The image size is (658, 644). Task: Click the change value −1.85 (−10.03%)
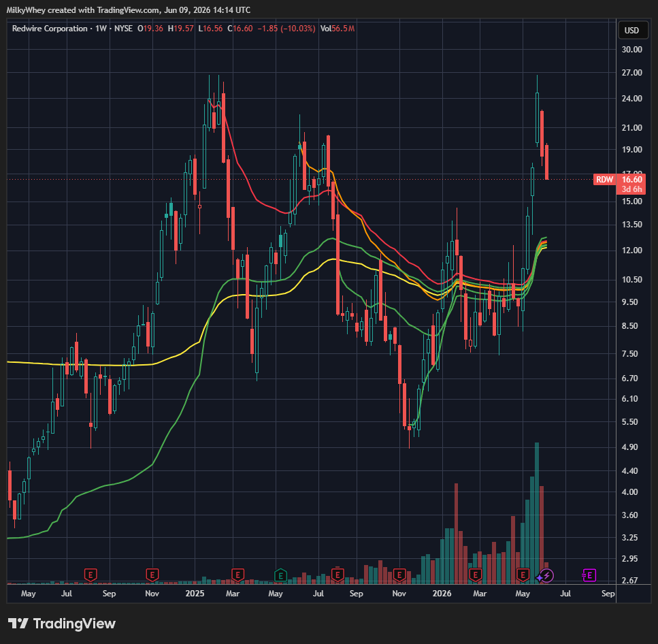click(286, 29)
